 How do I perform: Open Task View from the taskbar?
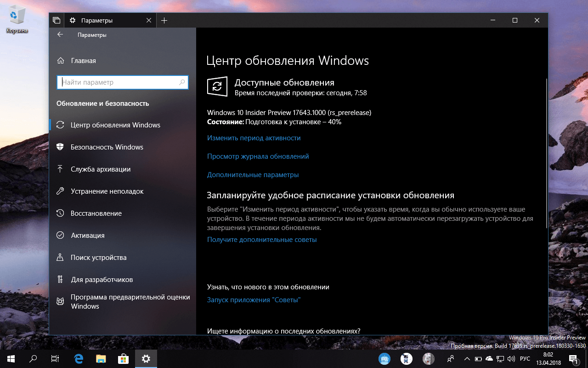coord(55,359)
